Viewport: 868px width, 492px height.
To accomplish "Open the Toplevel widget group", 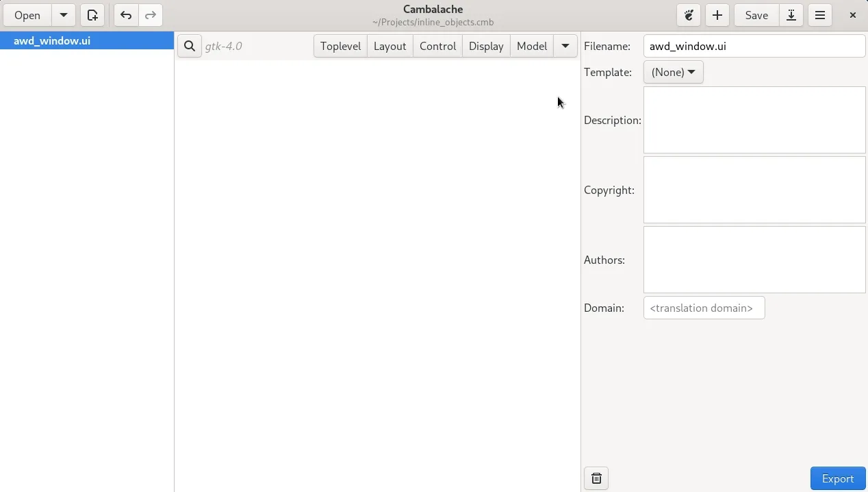I will (340, 46).
